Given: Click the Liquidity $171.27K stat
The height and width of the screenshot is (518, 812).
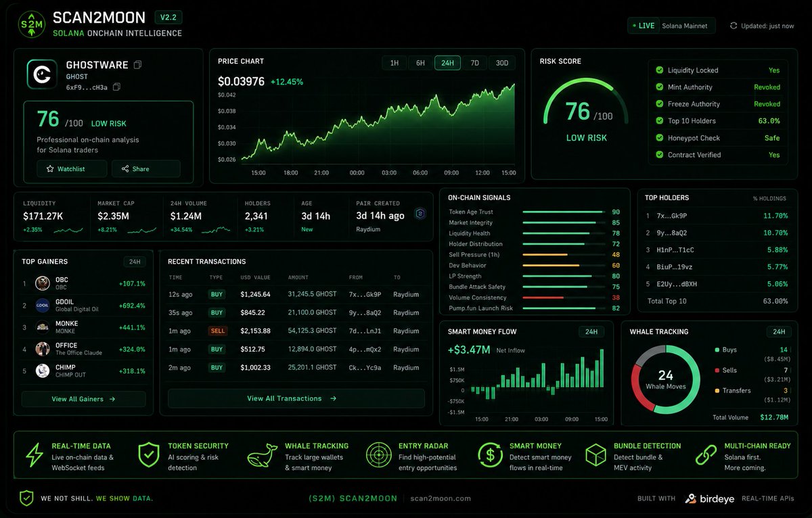Looking at the screenshot, I should (51, 216).
